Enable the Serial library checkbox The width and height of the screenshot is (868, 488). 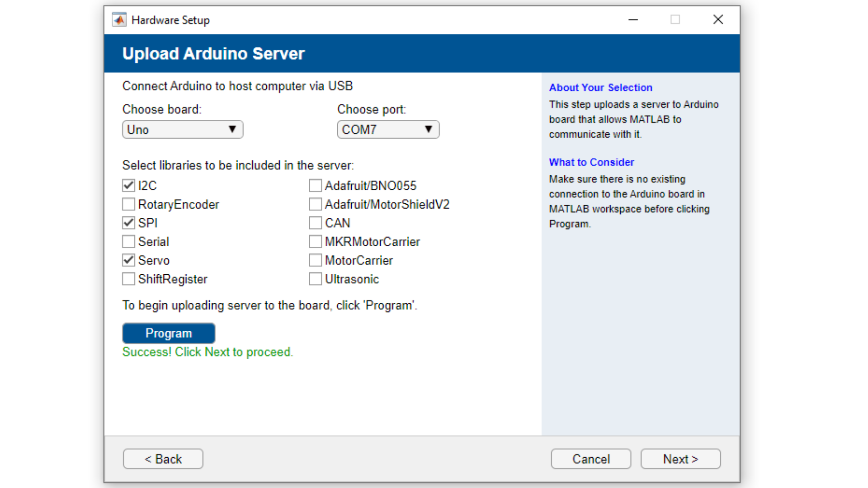pos(129,242)
